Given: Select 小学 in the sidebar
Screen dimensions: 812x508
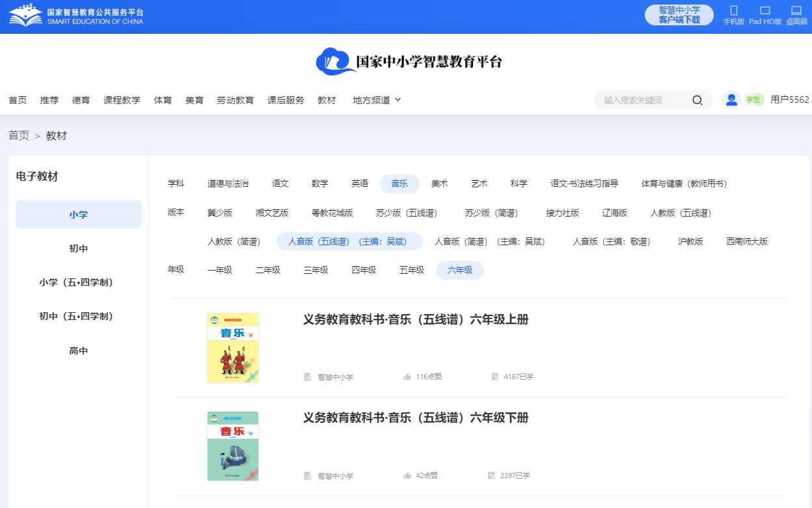Looking at the screenshot, I should [79, 215].
